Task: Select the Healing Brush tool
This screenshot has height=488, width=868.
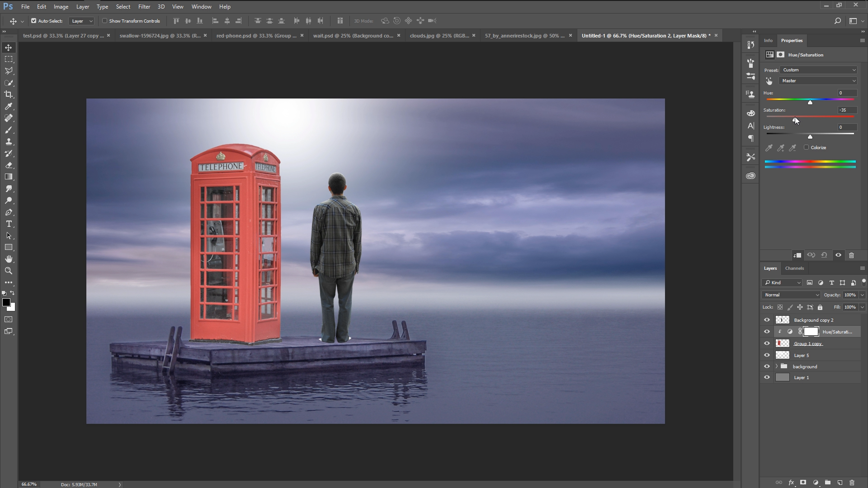Action: (x=9, y=118)
